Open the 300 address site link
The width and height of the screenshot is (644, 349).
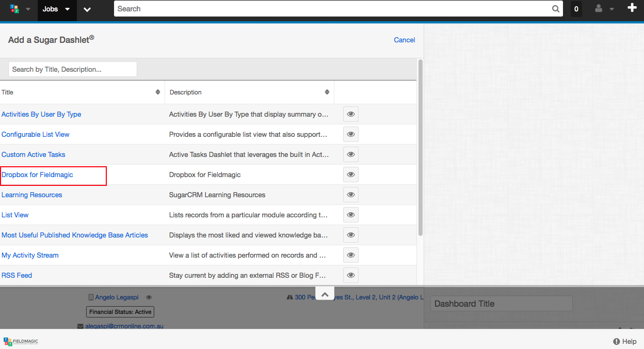click(x=359, y=297)
